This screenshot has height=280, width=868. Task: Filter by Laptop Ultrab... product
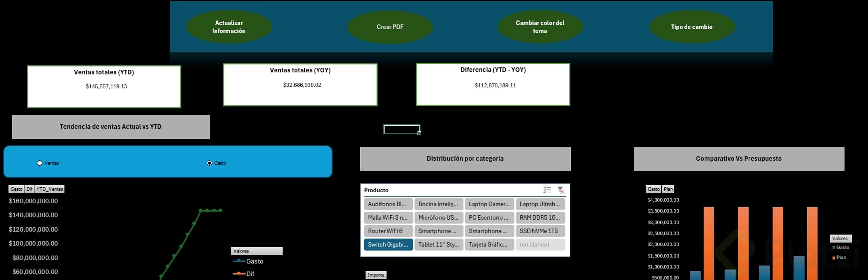(540, 204)
